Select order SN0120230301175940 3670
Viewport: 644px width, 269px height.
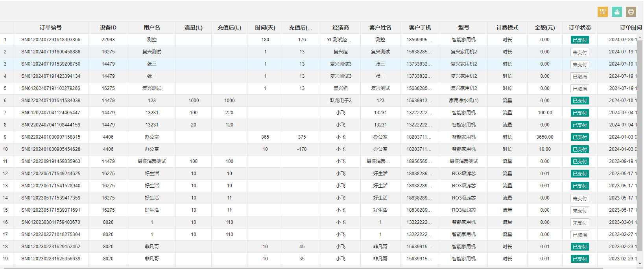pyautogui.click(x=51, y=222)
